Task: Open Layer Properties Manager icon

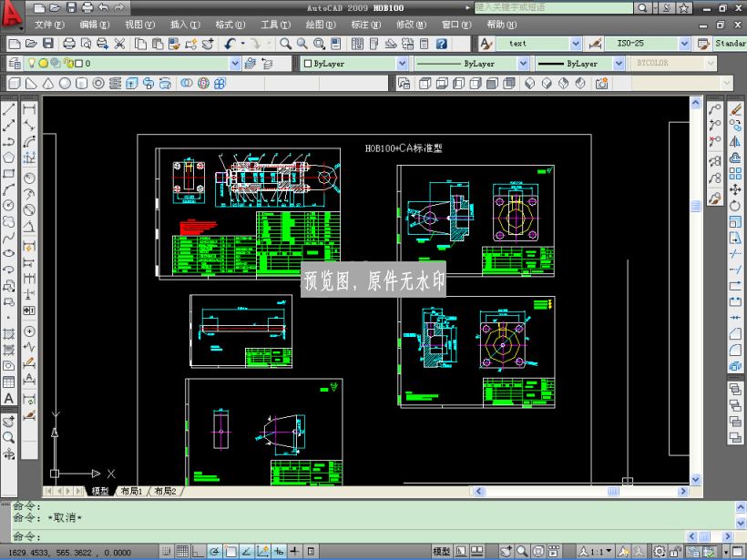Action: [x=15, y=64]
